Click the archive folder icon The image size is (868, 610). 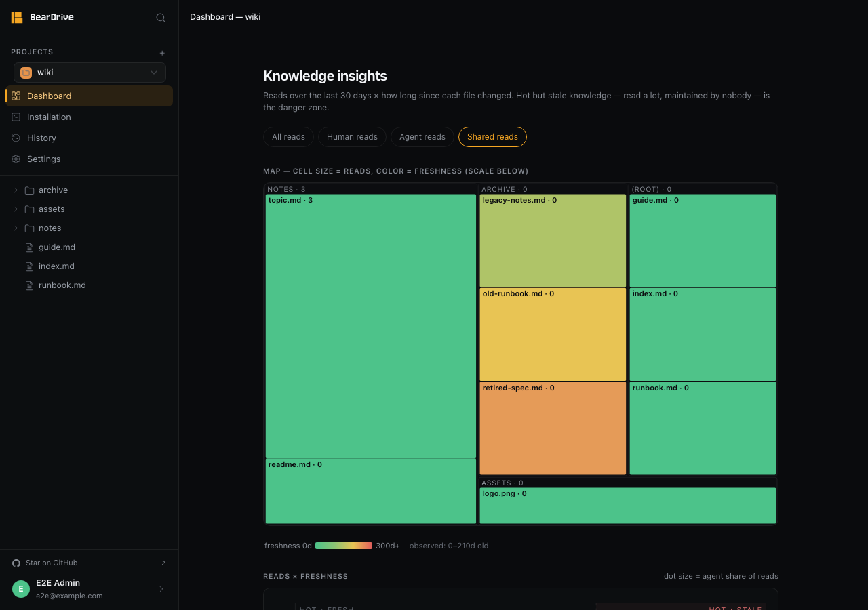[30, 190]
